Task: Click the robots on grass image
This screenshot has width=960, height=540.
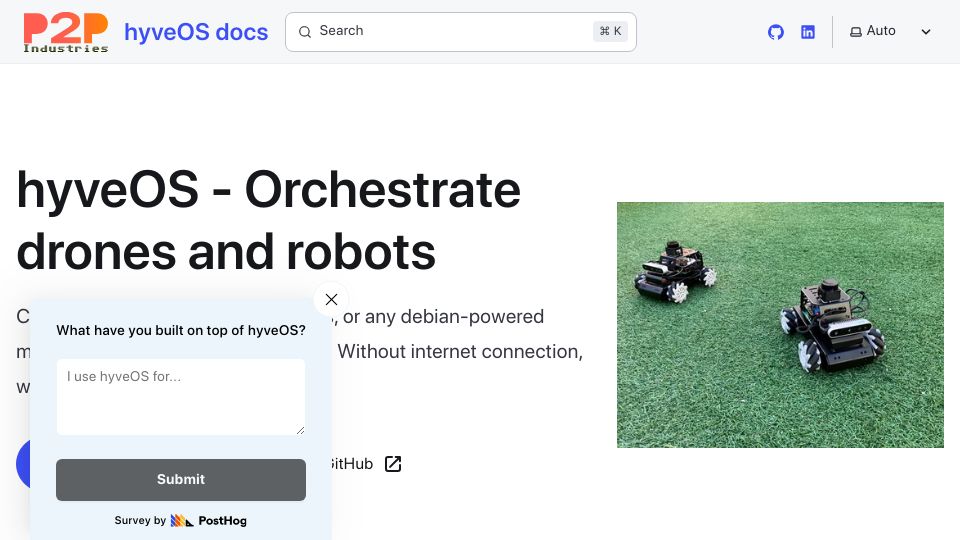Action: point(780,325)
